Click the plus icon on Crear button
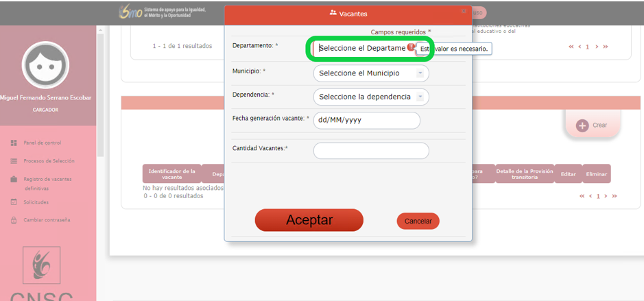Viewport: 644px width, 301px height. click(582, 125)
